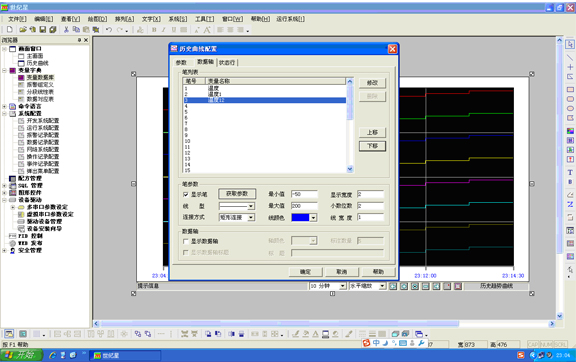Click the 线宽度 input field

[x=370, y=217]
